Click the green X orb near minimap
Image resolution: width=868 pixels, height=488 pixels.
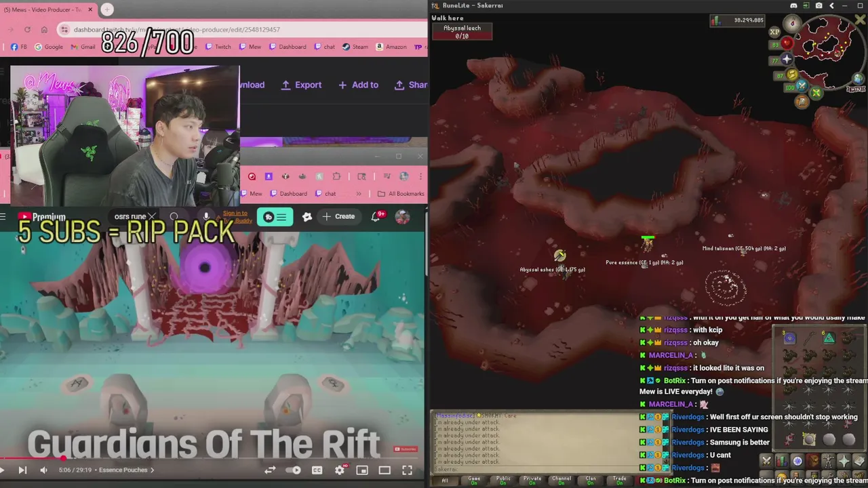click(816, 94)
